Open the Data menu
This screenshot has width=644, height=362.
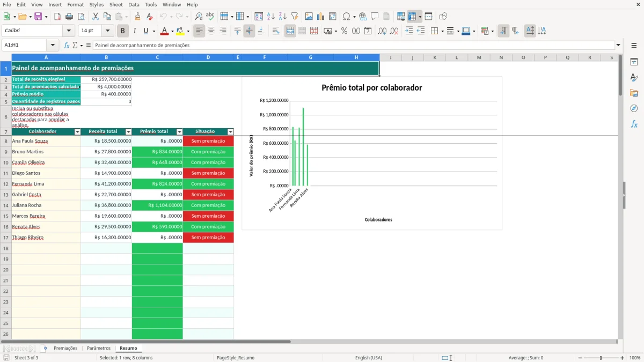click(134, 4)
